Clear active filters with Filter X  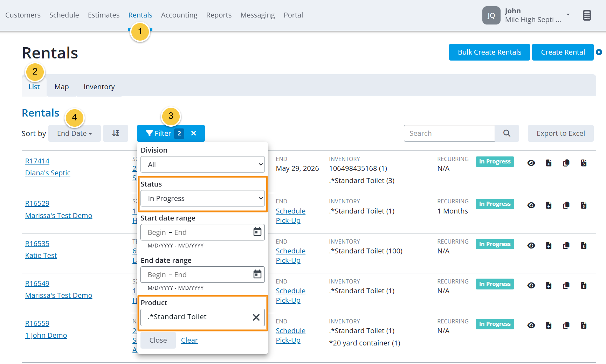(x=194, y=133)
